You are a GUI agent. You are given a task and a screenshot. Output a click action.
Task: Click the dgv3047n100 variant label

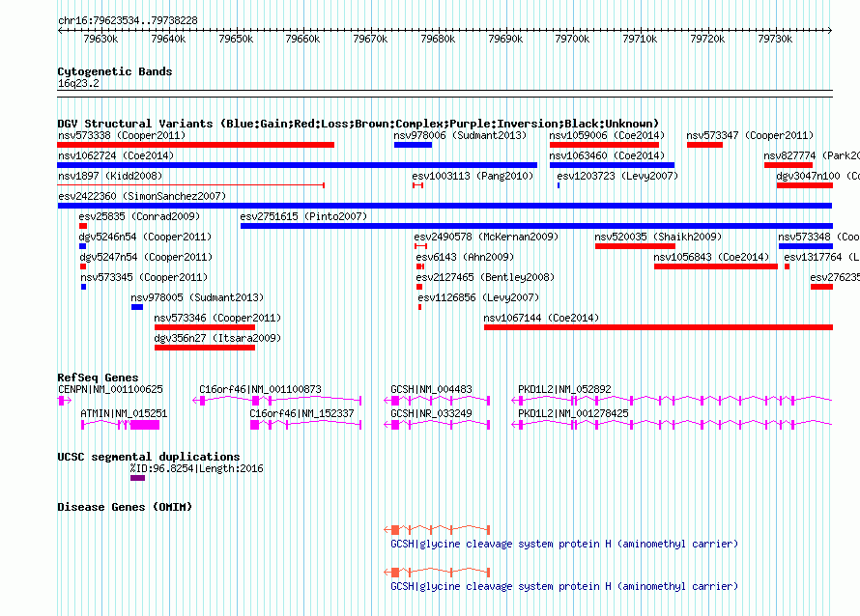tap(817, 176)
